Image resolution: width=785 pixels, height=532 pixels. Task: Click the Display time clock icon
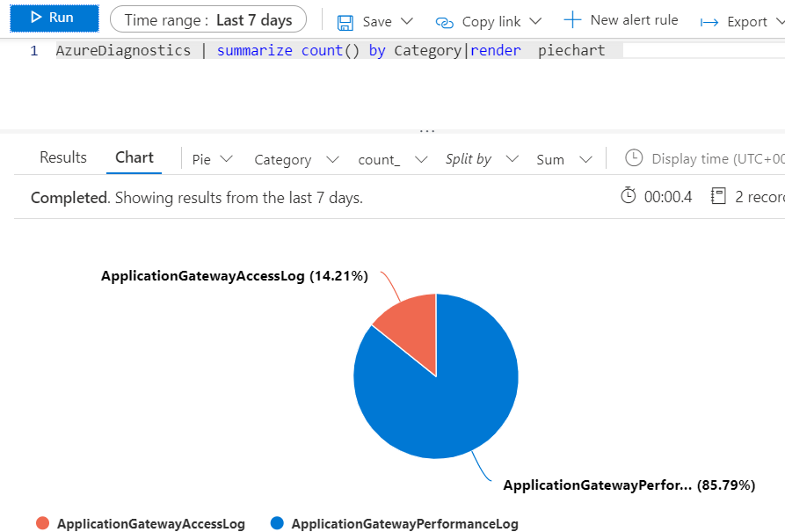click(634, 158)
